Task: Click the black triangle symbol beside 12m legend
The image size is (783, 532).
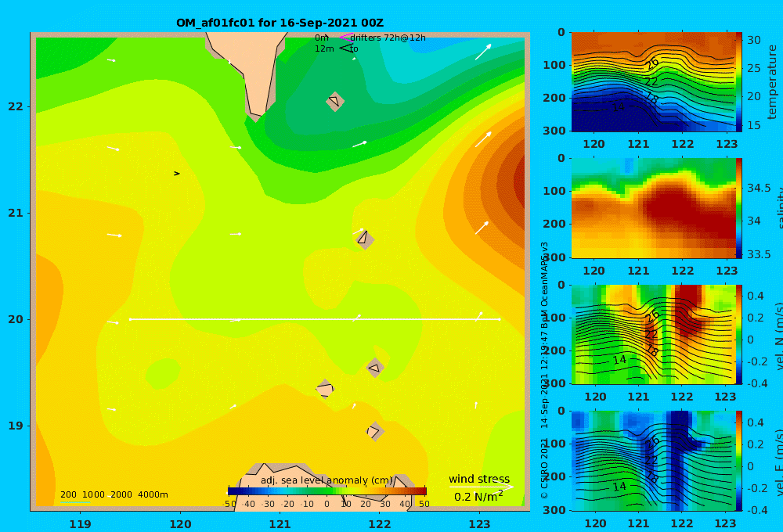Action: [x=345, y=49]
